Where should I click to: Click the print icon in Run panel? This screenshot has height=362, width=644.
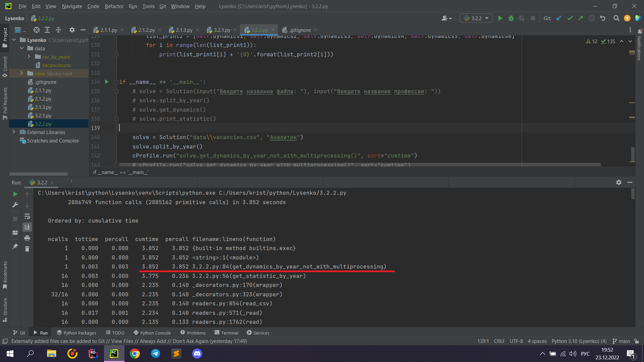pyautogui.click(x=27, y=238)
